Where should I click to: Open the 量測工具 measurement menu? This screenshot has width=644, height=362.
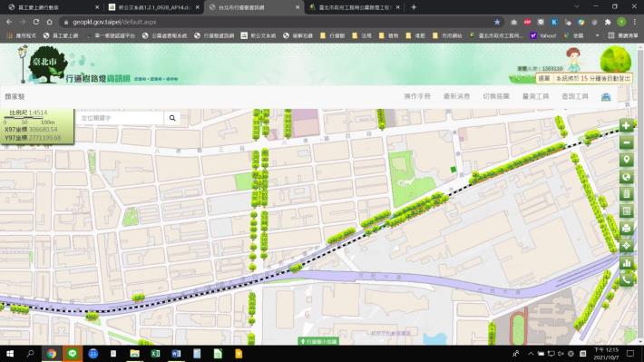[x=535, y=96]
